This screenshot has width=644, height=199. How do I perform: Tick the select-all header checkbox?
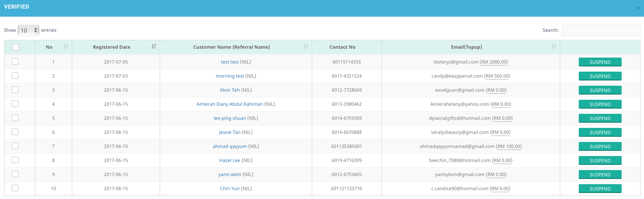pyautogui.click(x=16, y=47)
